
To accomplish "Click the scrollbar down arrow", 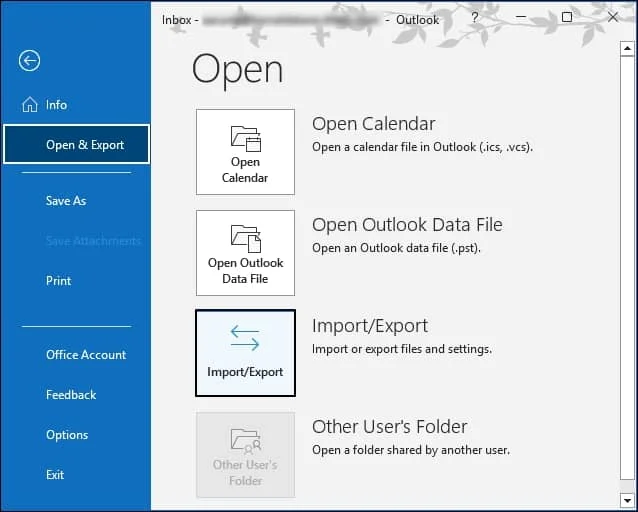I will (x=627, y=500).
